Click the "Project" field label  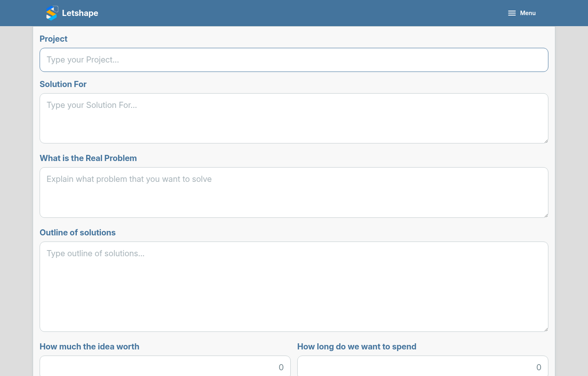pos(53,39)
